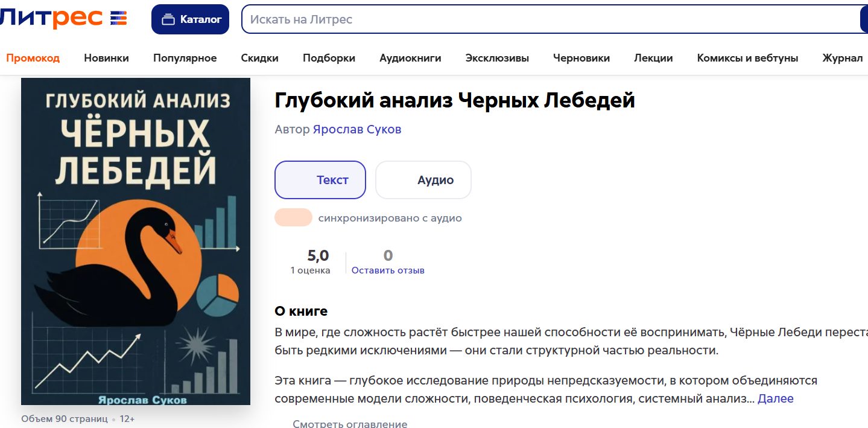Click the search field Искать на Литрес
The width and height of the screenshot is (868, 428).
[x=422, y=19]
